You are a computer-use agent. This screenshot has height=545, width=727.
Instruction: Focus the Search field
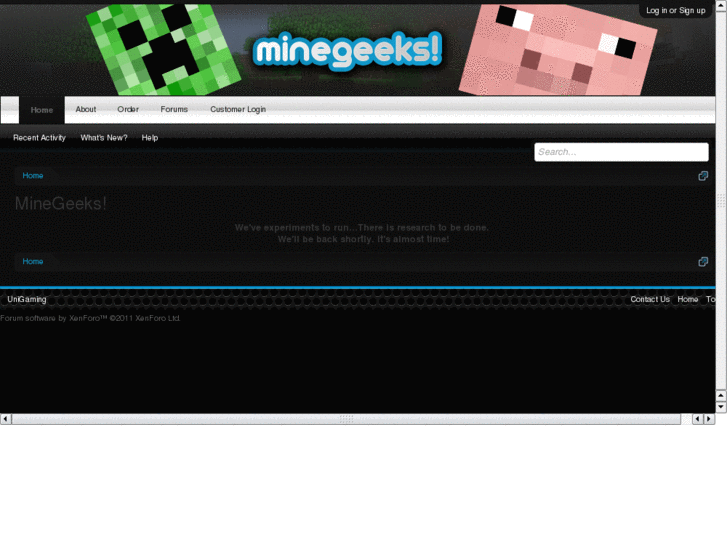(621, 152)
